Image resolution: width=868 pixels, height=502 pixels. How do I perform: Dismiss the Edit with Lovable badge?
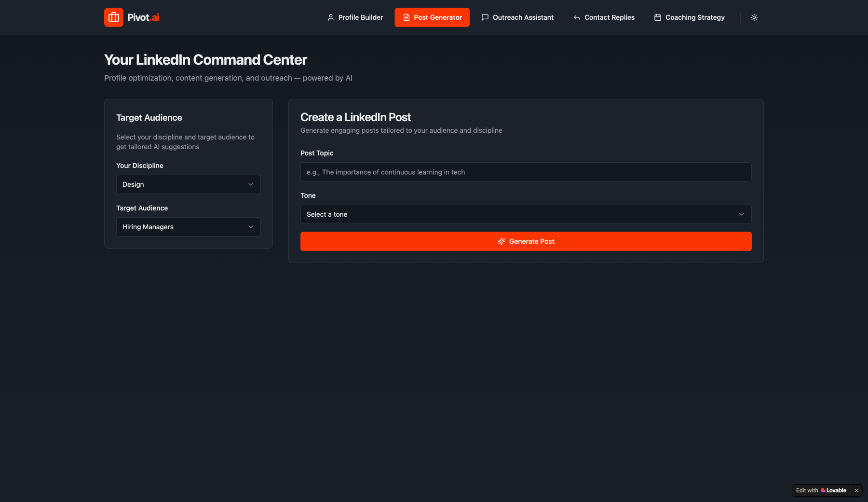pos(856,490)
